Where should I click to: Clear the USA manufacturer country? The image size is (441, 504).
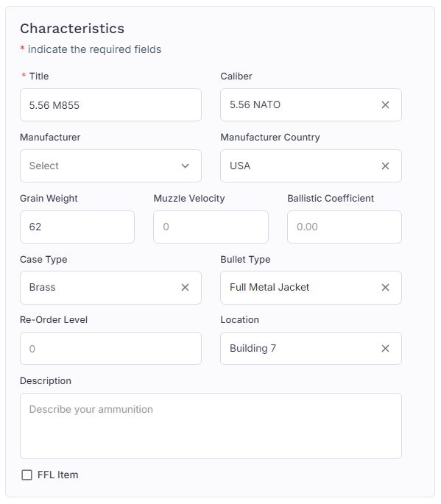click(385, 166)
